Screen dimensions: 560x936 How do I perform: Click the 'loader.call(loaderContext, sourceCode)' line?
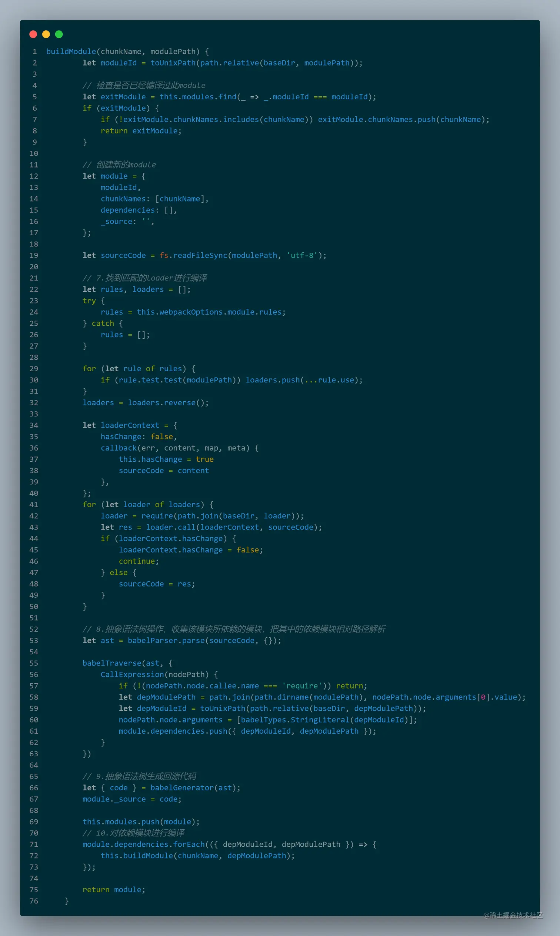click(211, 527)
